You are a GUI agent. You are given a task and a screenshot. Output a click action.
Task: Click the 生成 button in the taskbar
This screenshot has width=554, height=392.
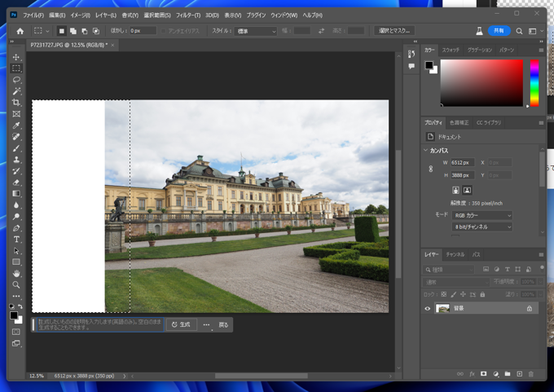tap(181, 324)
